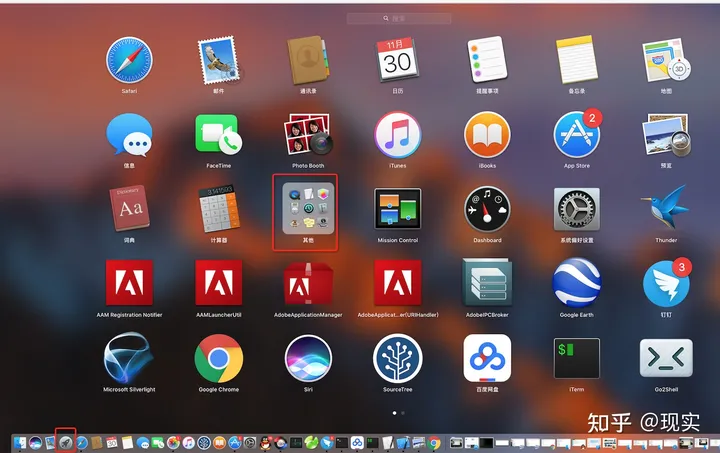Open the iBooks app
Image resolution: width=720 pixels, height=453 pixels.
(487, 134)
